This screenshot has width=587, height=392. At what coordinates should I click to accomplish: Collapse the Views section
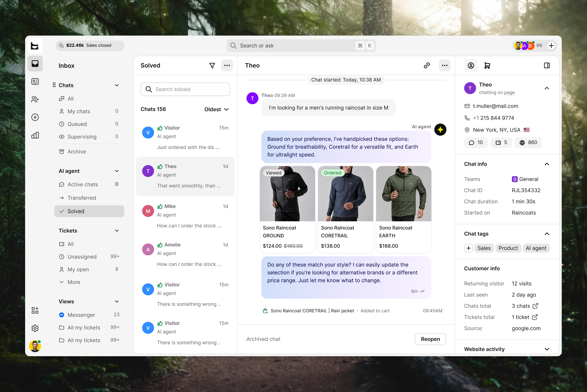(x=117, y=301)
